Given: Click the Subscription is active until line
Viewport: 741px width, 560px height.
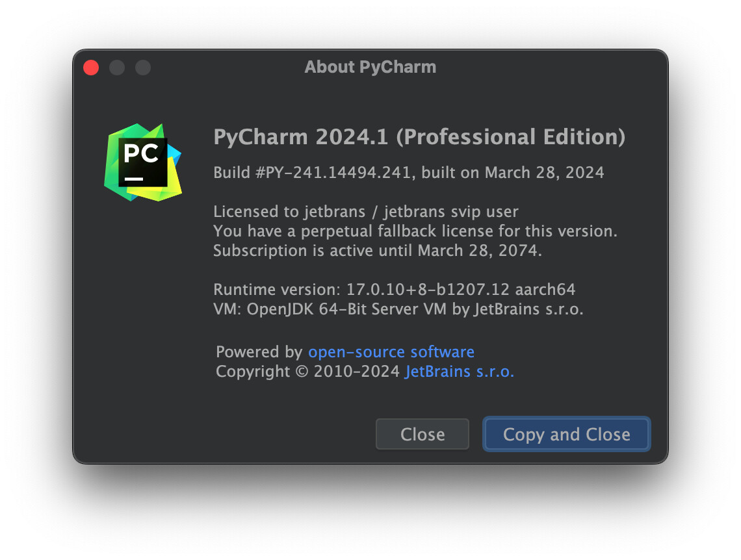Looking at the screenshot, I should pos(378,250).
